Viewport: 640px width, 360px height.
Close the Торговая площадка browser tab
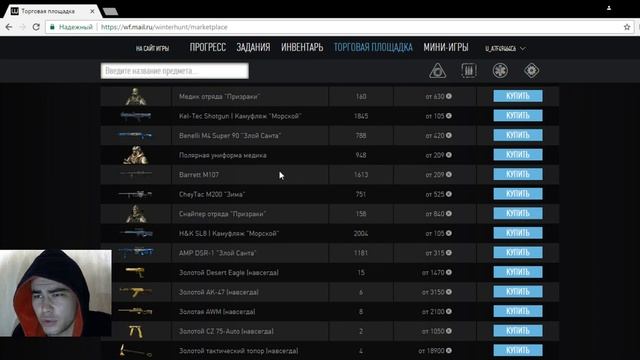92,11
